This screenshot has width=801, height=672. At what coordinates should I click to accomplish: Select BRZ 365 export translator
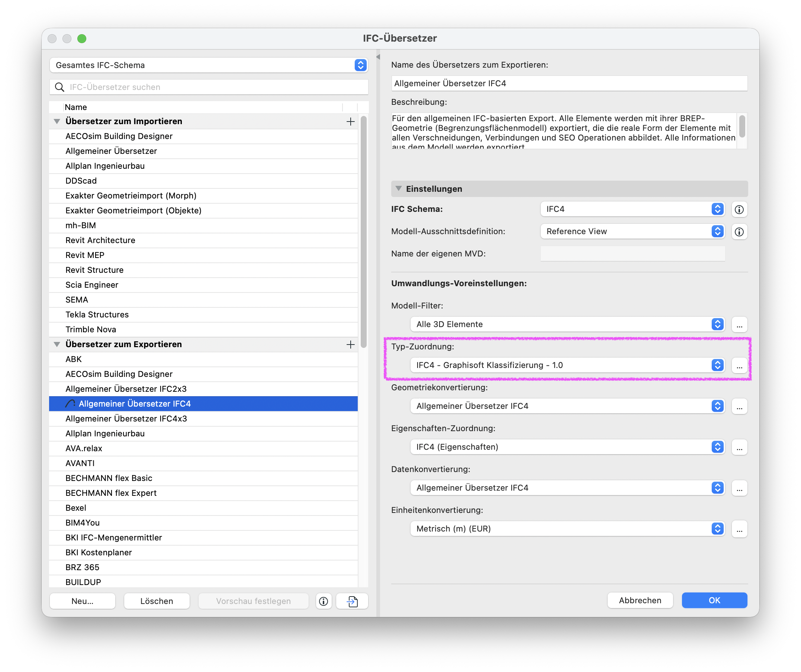coord(203,568)
